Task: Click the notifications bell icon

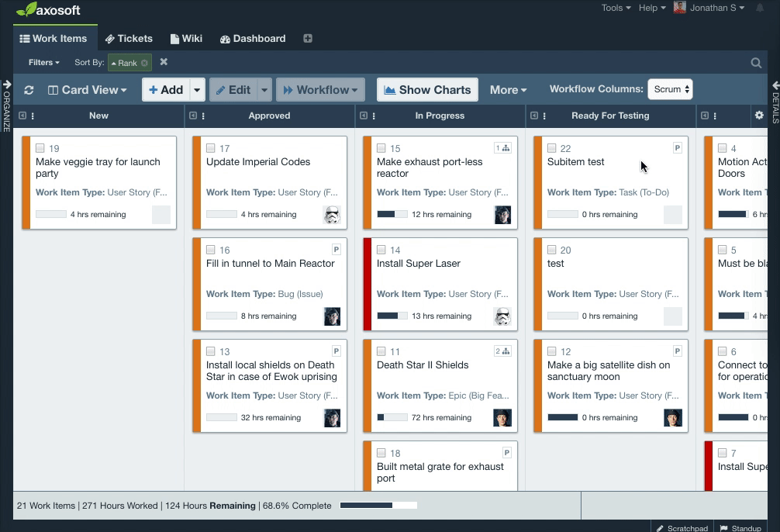Action: pos(760,8)
